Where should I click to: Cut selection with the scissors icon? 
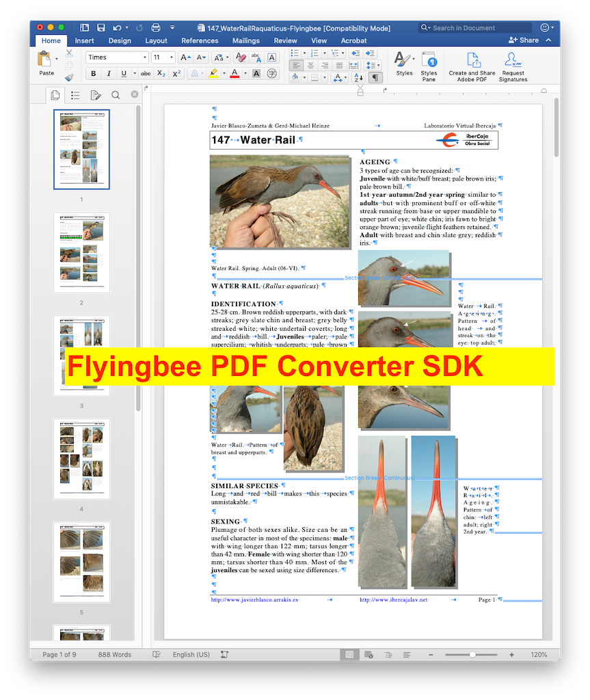(x=69, y=53)
